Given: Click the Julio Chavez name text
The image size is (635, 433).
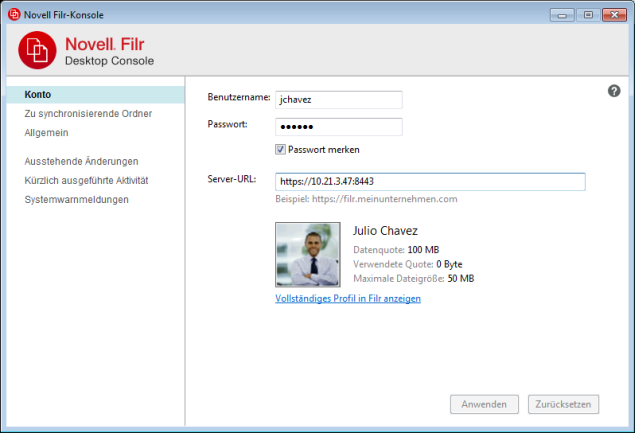Looking at the screenshot, I should coord(385,230).
